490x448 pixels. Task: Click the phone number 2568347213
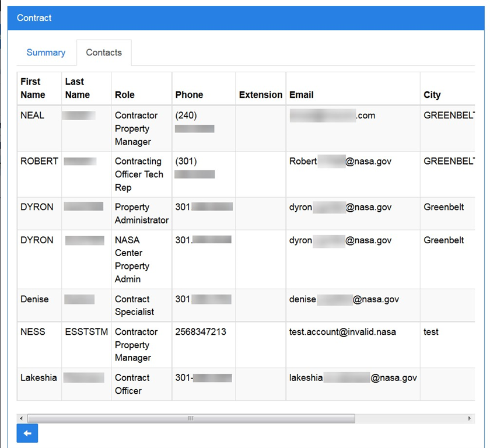coord(201,332)
